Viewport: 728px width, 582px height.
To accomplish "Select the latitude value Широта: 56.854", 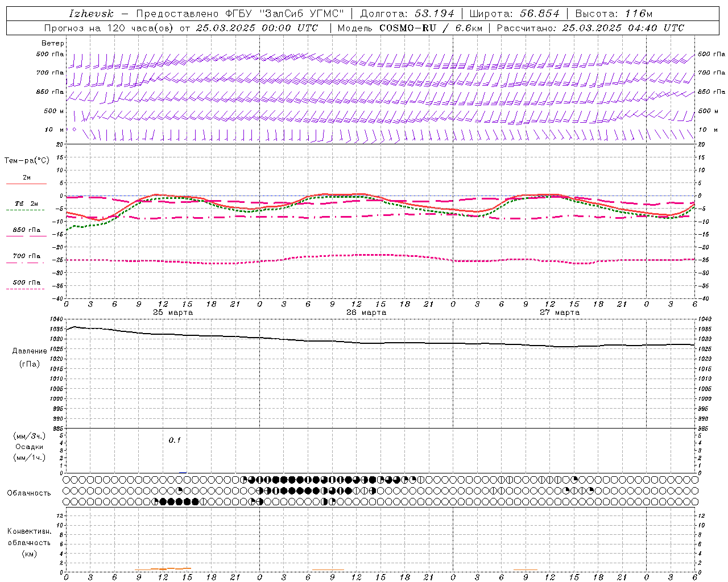I will [514, 14].
